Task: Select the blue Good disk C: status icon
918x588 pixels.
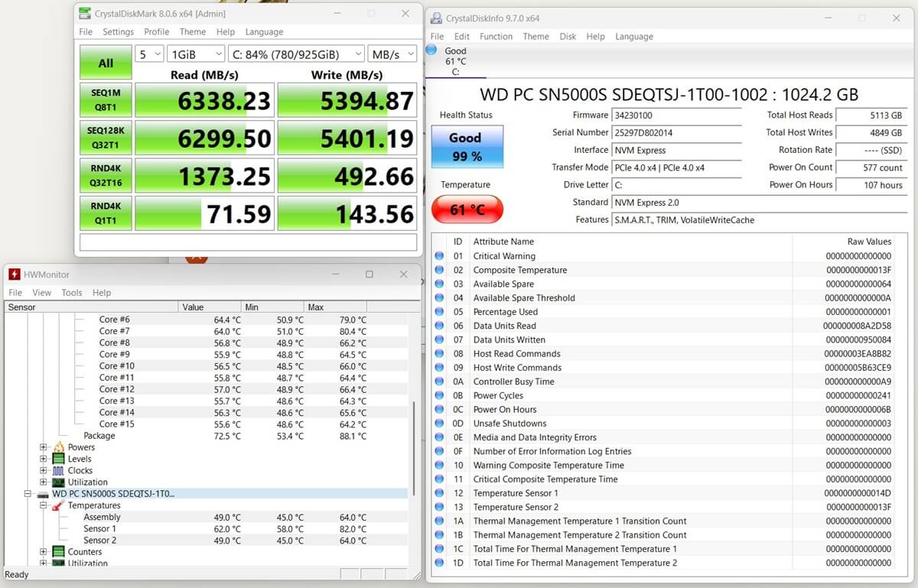Action: [431, 50]
